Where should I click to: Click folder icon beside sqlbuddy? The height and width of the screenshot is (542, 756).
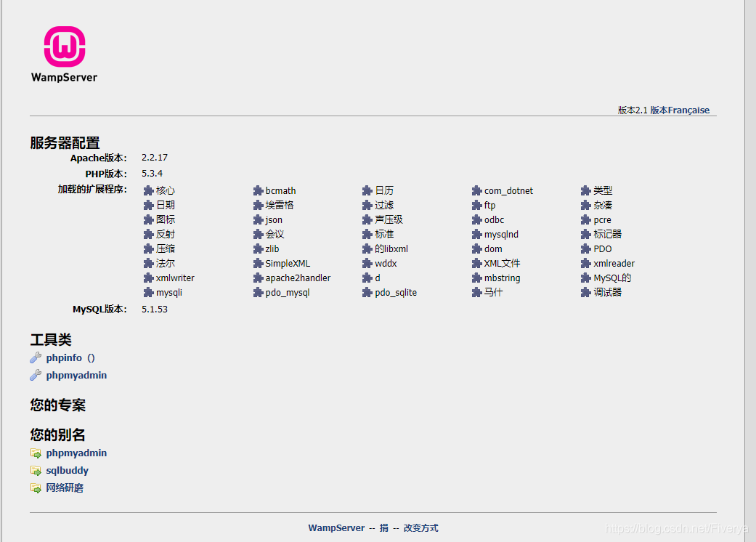tap(36, 470)
